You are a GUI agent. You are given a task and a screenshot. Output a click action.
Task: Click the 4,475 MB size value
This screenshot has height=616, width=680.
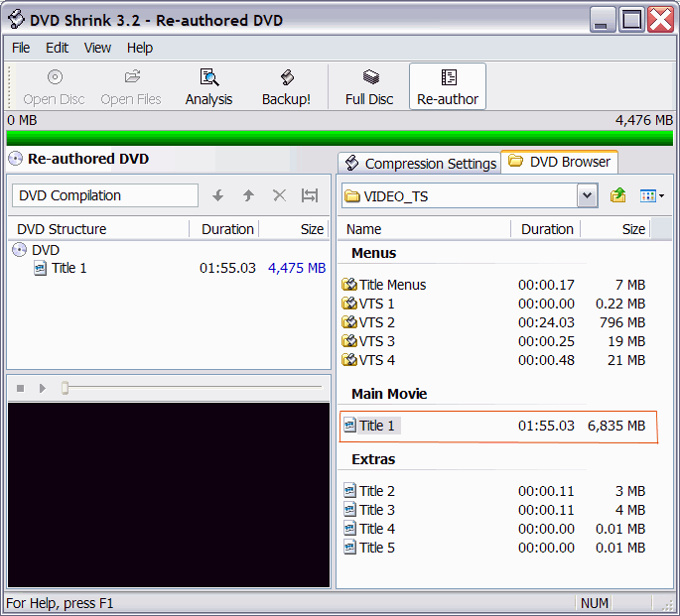(x=297, y=268)
